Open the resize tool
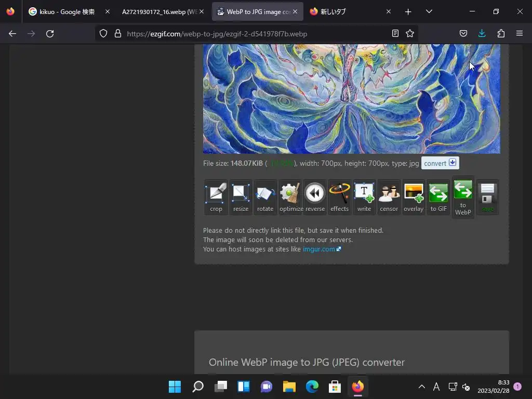The height and width of the screenshot is (399, 532). coord(241,197)
